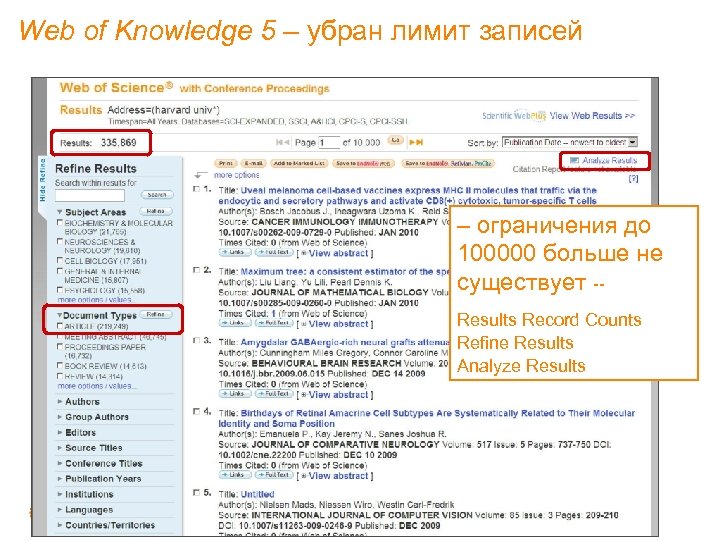This screenshot has height=540, width=720.
Task: Collapse the Subject Areas section
Action: click(x=60, y=212)
